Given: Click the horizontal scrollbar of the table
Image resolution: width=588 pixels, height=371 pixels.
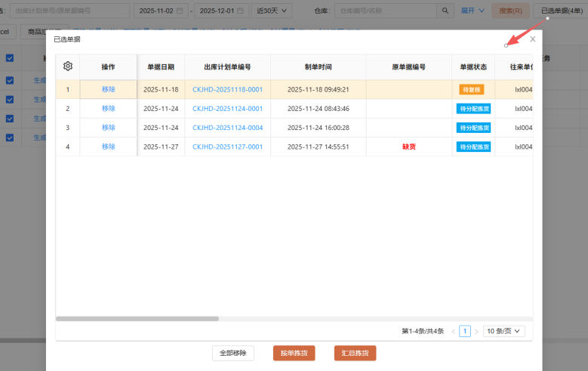Looking at the screenshot, I should 137,319.
